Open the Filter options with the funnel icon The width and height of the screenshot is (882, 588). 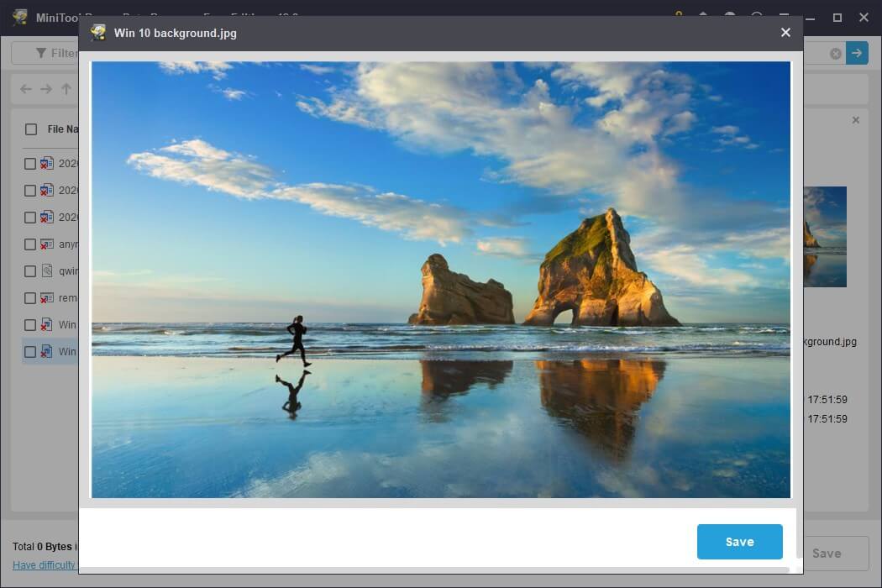40,53
